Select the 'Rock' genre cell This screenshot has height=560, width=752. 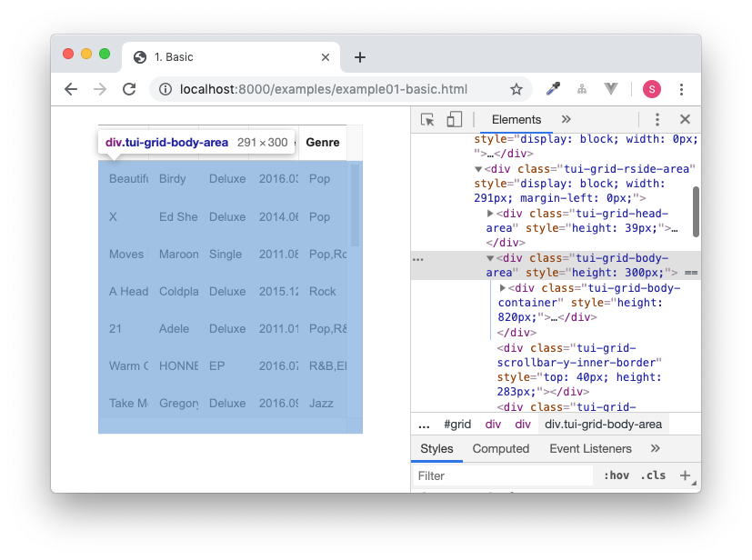pos(322,292)
